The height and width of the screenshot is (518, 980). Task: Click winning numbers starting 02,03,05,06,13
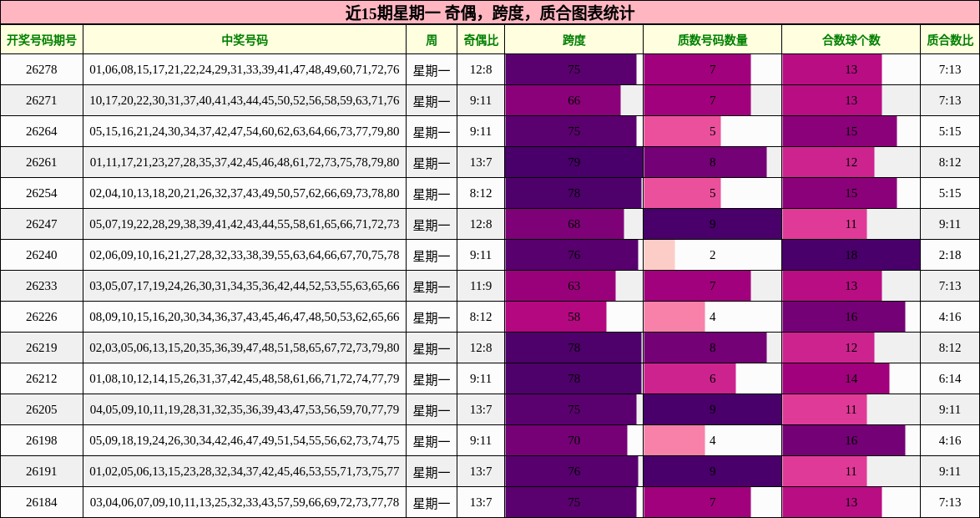[245, 348]
